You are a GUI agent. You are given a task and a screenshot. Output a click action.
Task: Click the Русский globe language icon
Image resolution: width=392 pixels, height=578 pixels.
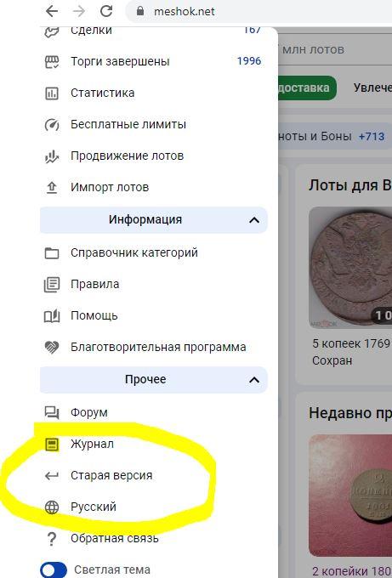coord(52,507)
